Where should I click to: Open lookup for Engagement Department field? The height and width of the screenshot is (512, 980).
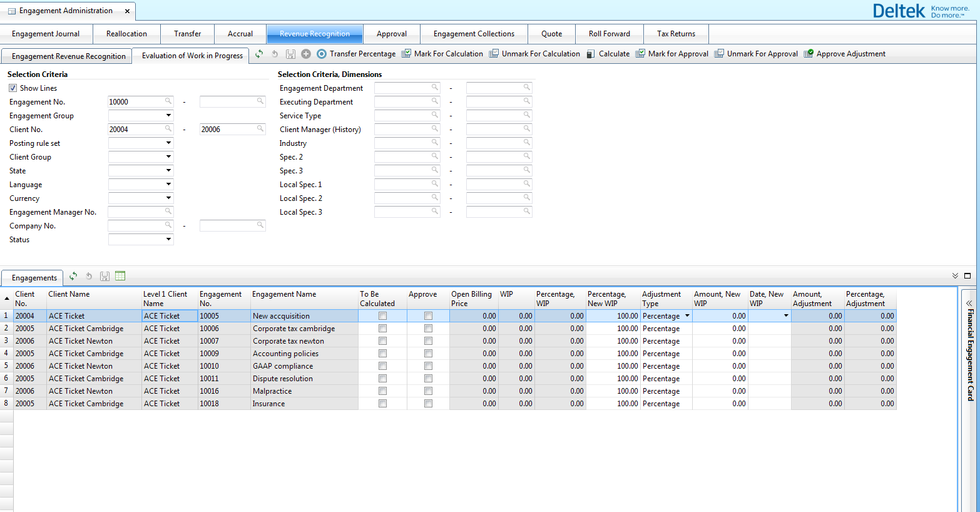434,88
